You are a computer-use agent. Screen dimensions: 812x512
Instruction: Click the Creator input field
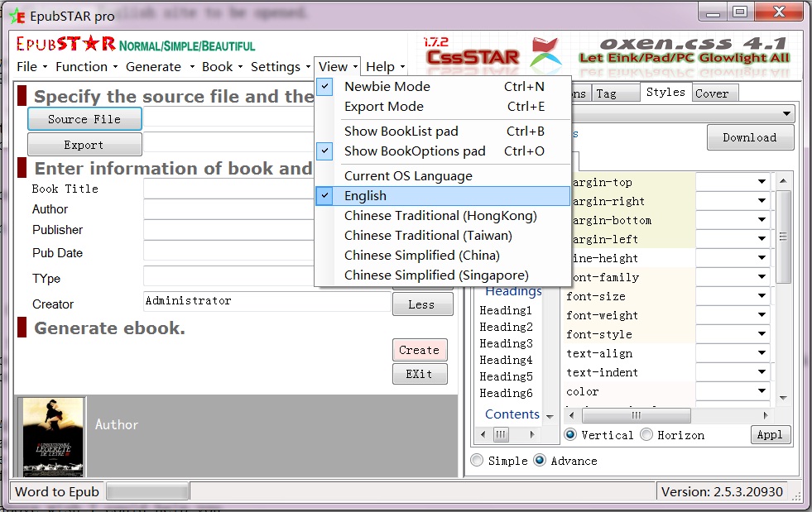point(267,301)
